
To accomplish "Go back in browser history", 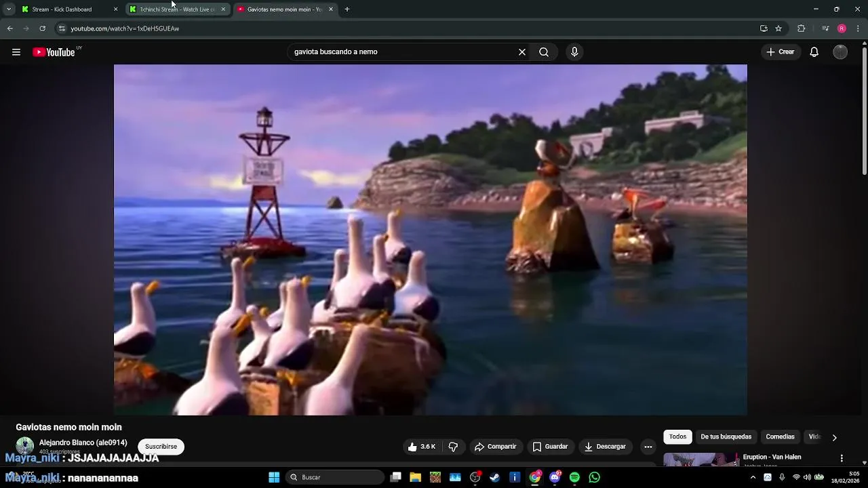I will click(x=10, y=28).
